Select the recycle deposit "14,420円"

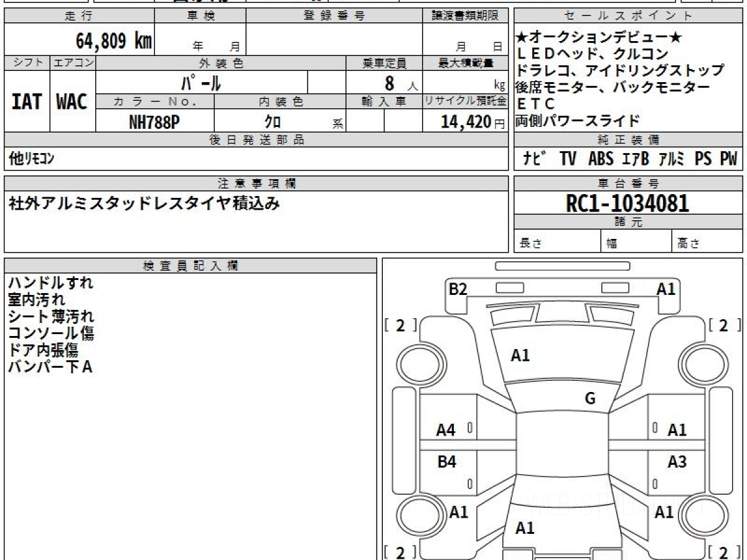[472, 122]
